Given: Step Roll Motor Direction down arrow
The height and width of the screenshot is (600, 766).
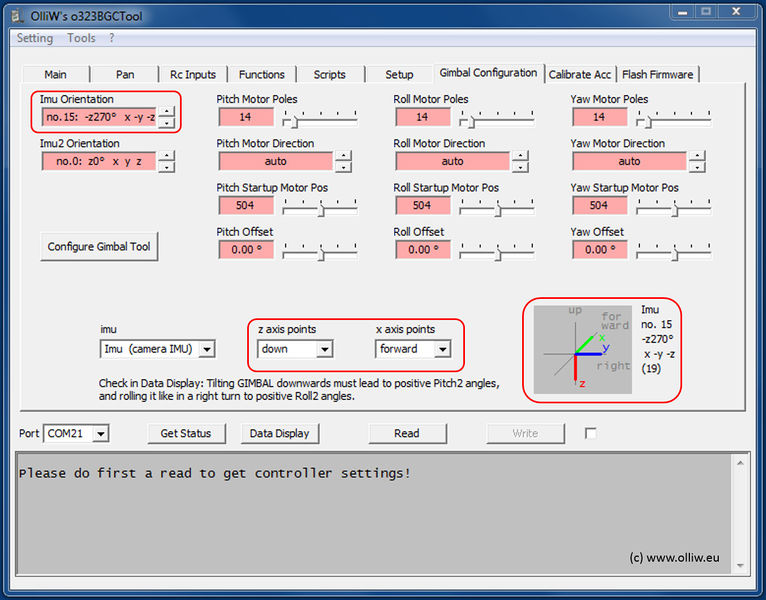Looking at the screenshot, I should point(520,167).
